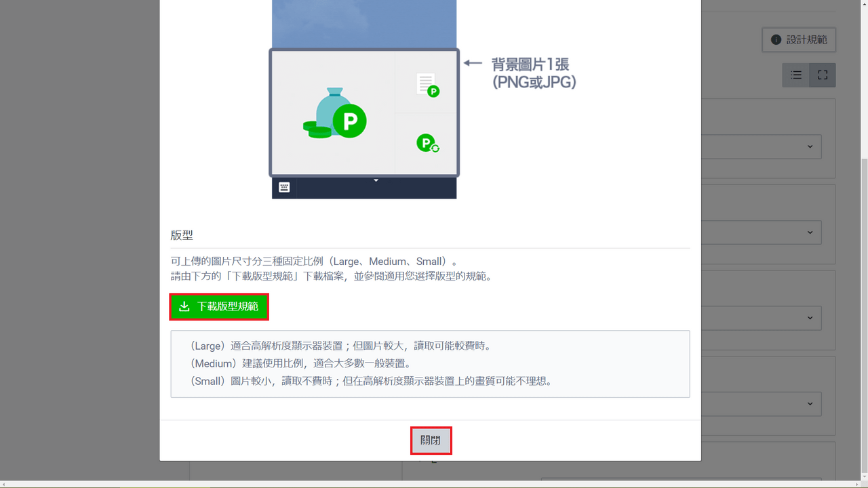Click the 版型 section heading
The height and width of the screenshot is (488, 868).
(x=182, y=235)
